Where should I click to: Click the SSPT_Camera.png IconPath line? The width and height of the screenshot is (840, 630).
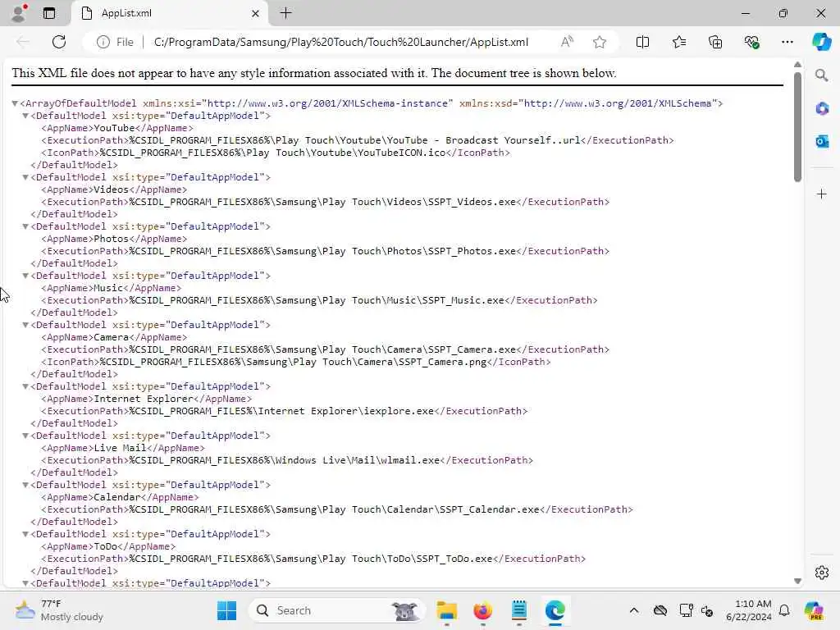coord(295,362)
